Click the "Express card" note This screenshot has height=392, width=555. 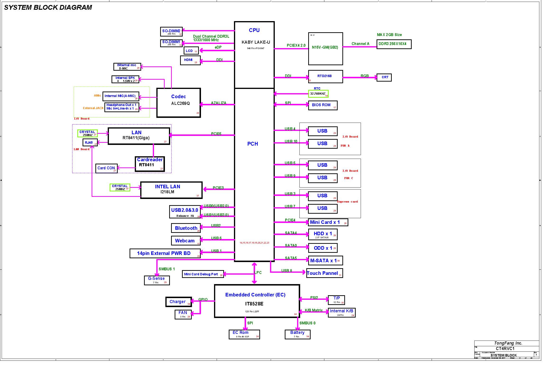(347, 202)
